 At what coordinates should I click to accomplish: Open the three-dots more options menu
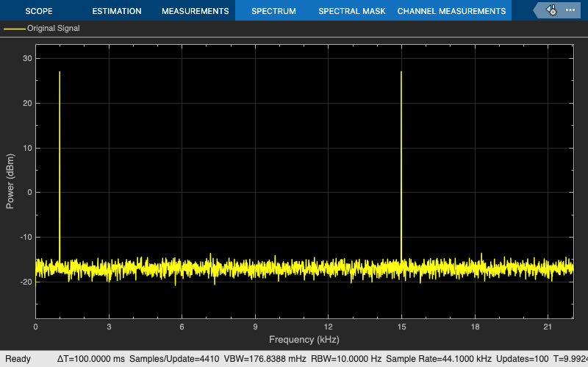(570, 10)
